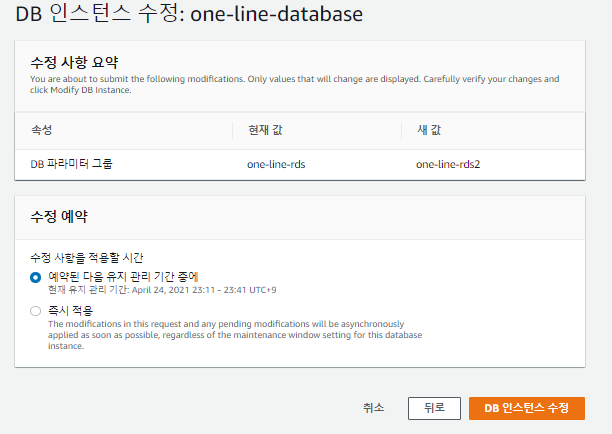The image size is (612, 434).
Task: Click the '새 값' column header
Action: click(429, 130)
